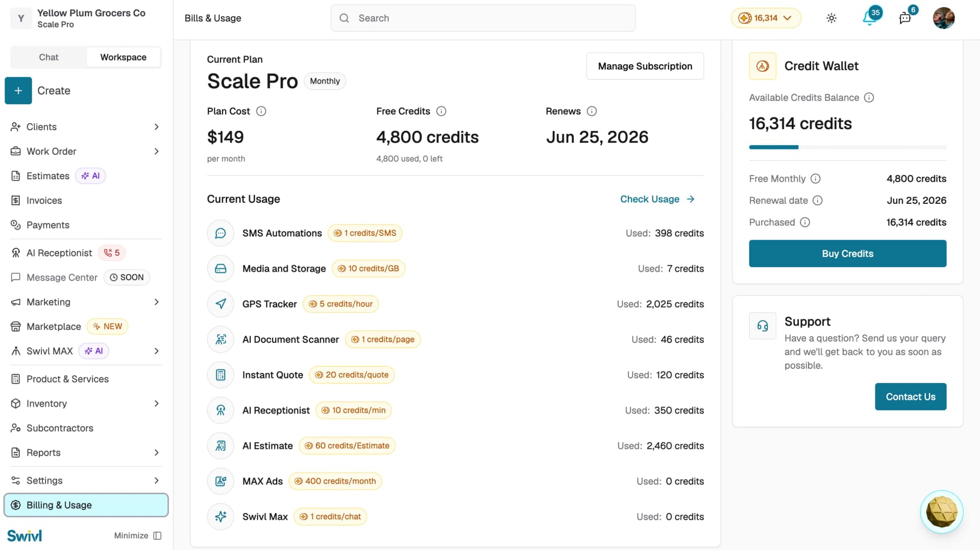Click the credits balance progress bar

click(x=847, y=147)
